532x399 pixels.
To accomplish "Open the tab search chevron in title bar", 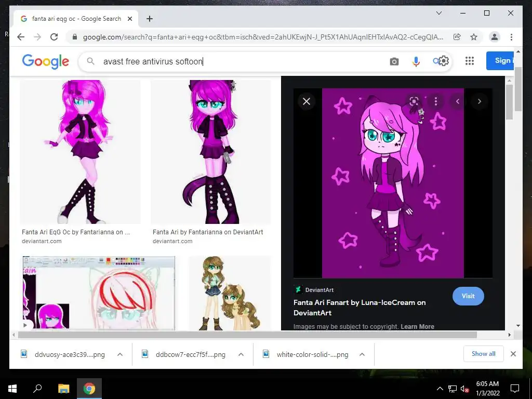I will point(438,13).
